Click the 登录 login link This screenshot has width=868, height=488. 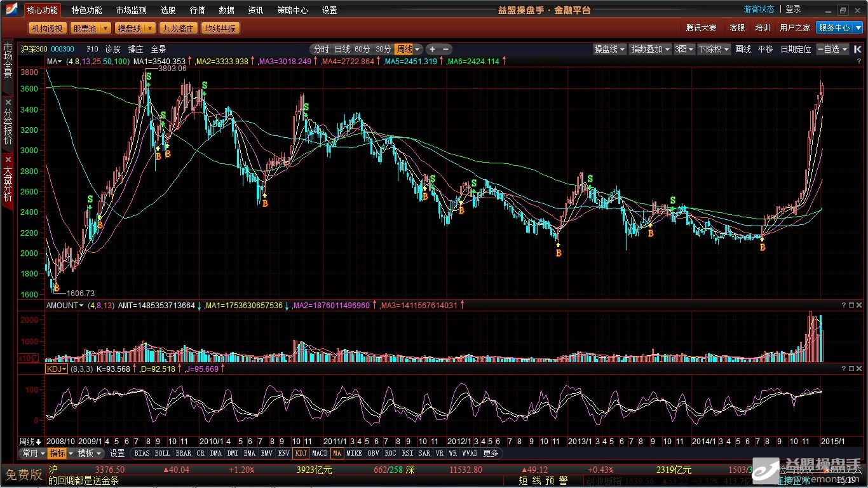coord(793,10)
